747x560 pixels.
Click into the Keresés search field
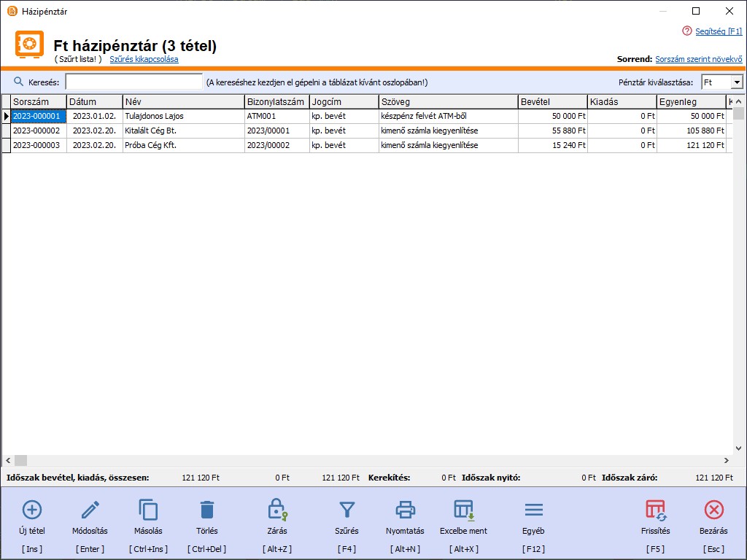point(133,82)
